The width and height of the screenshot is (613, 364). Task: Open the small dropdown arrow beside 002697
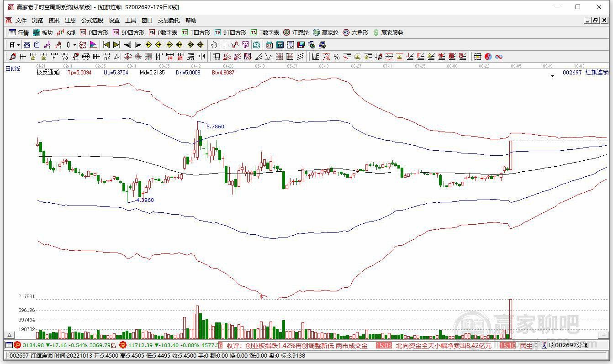coord(552,76)
